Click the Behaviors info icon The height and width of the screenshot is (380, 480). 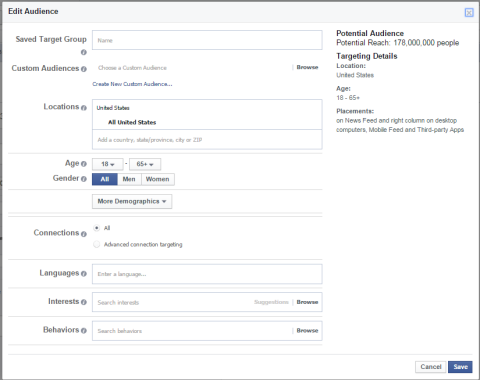click(84, 331)
